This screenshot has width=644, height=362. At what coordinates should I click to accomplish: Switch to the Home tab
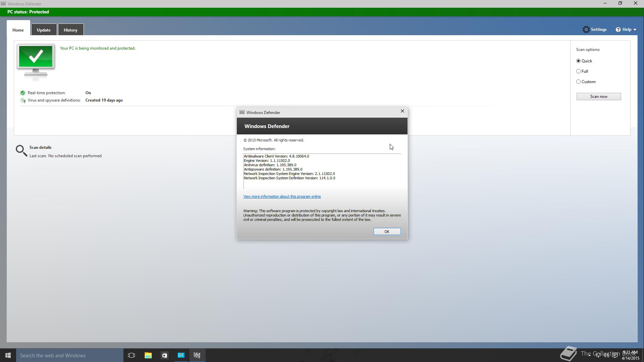pyautogui.click(x=18, y=30)
